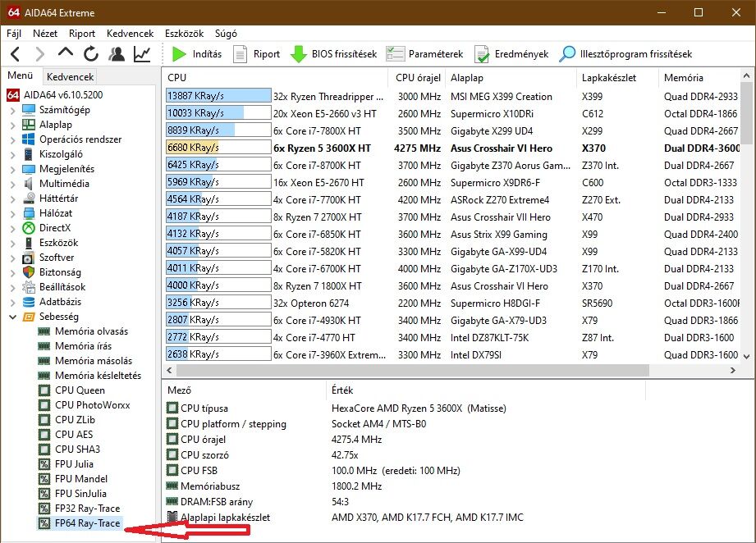Expand the DirectX tree node

[x=12, y=229]
